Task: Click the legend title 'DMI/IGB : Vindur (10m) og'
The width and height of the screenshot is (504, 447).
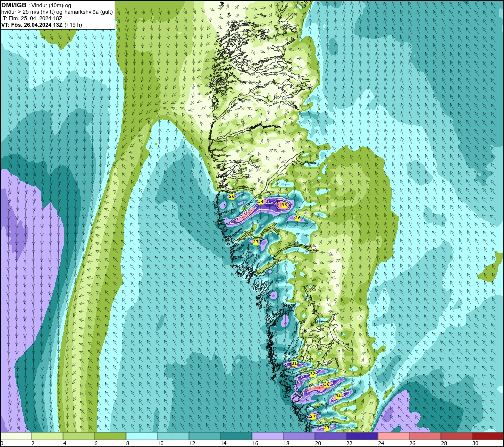Action: click(36, 5)
